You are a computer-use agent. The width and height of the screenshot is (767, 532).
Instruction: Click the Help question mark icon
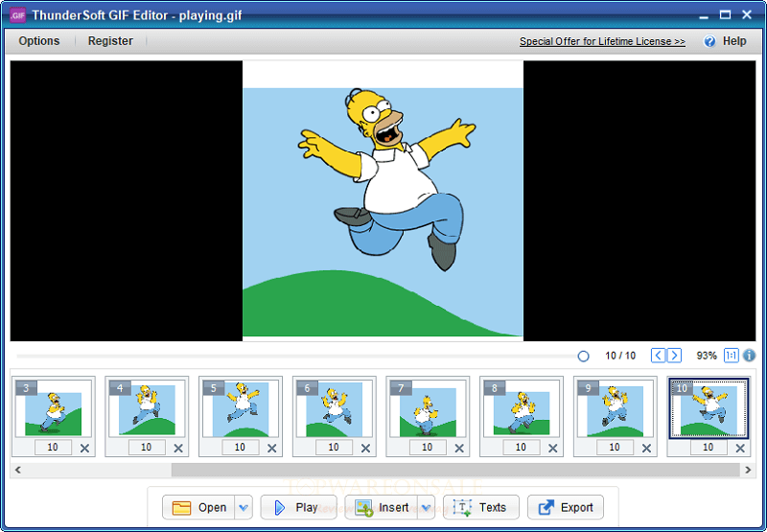(x=709, y=41)
